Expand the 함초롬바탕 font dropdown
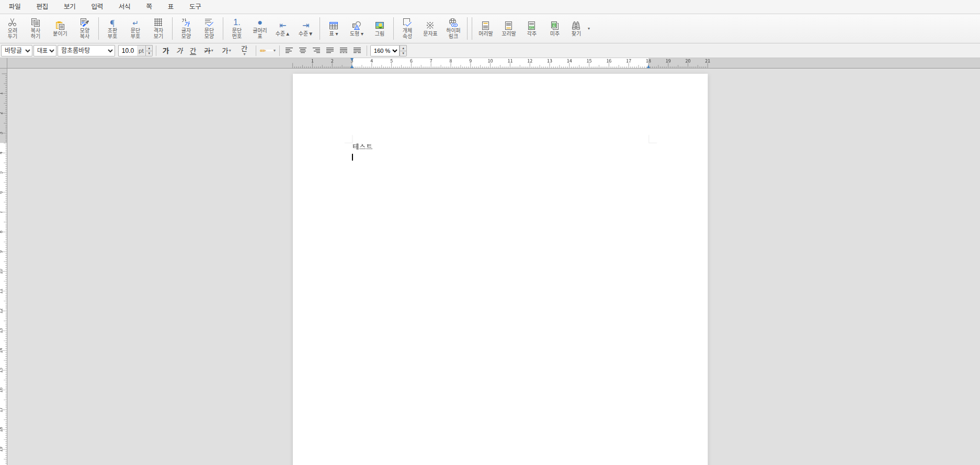 pos(86,51)
